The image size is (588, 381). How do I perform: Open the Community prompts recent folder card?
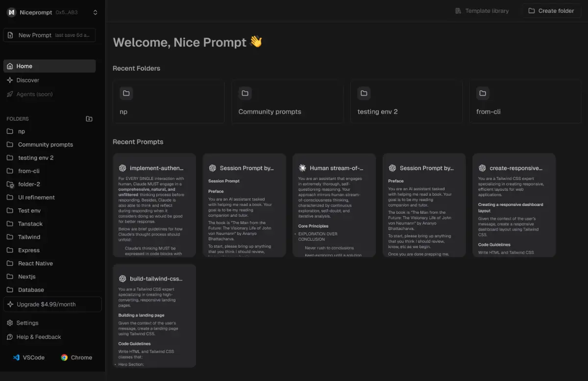coord(287,102)
